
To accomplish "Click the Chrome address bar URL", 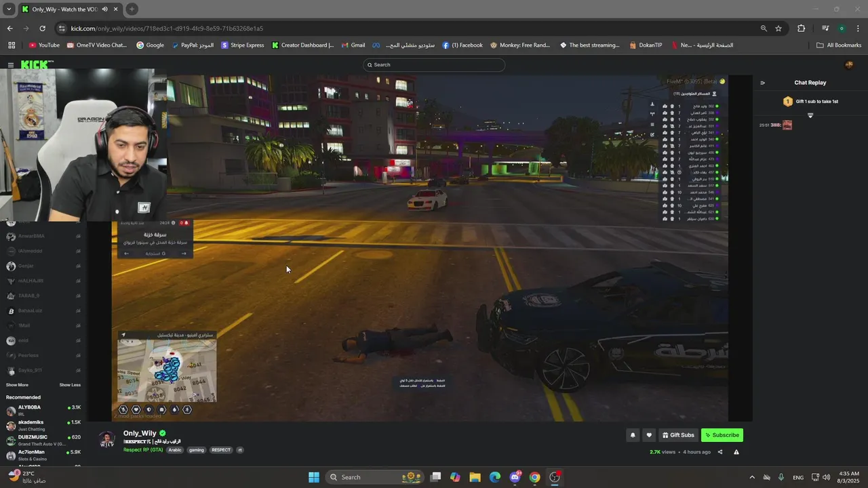I will pyautogui.click(x=167, y=28).
